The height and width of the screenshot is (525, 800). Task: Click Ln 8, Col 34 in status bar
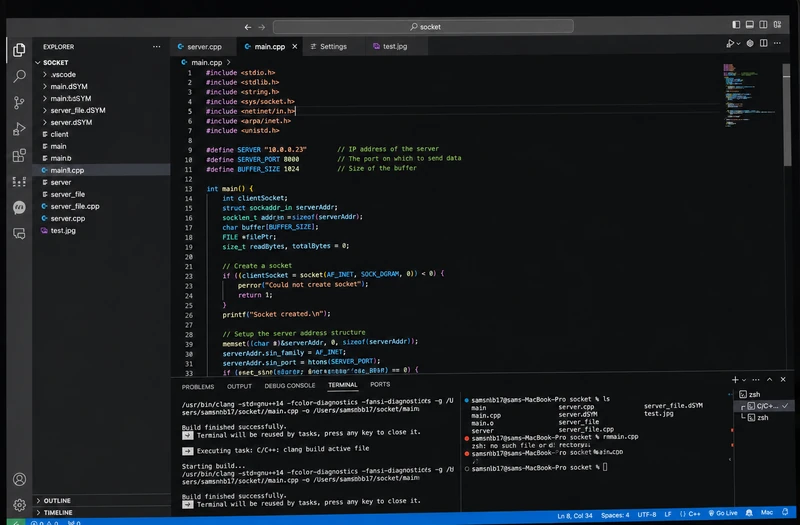click(x=574, y=515)
